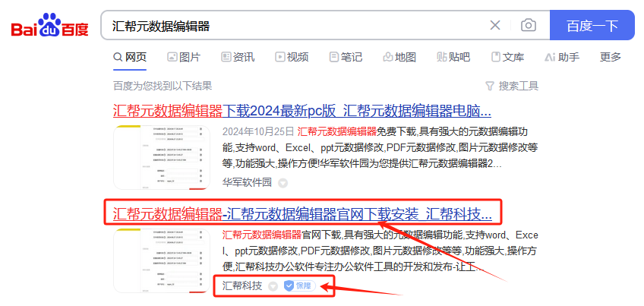644x306 pixels.
Task: Open camera image search icon
Action: [528, 26]
